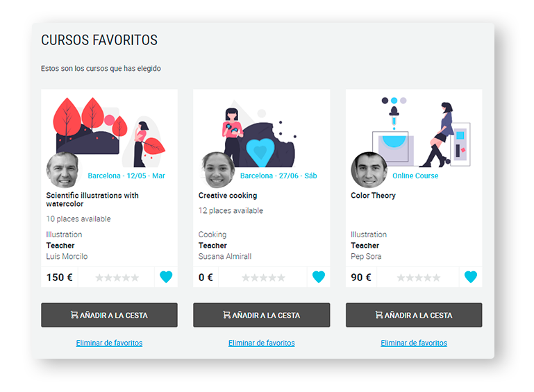
Task: Add Creative cooking course to the basket
Action: coord(262,315)
